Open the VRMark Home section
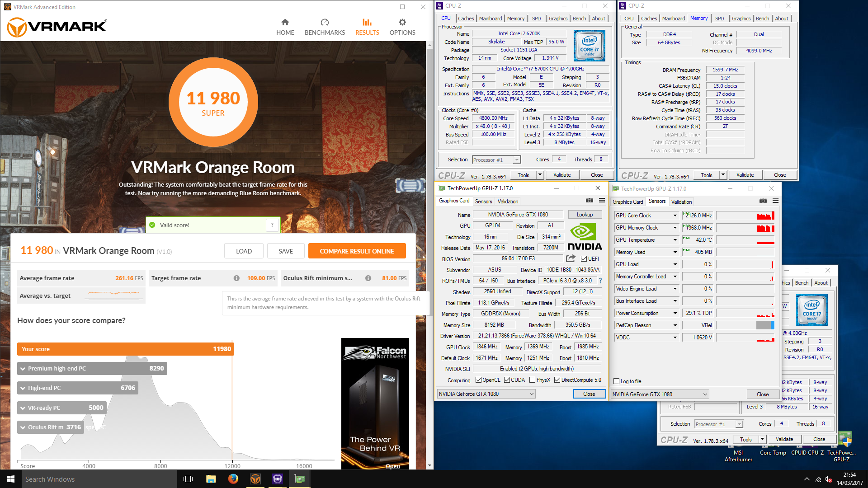Image resolution: width=868 pixels, height=488 pixels. 285,27
